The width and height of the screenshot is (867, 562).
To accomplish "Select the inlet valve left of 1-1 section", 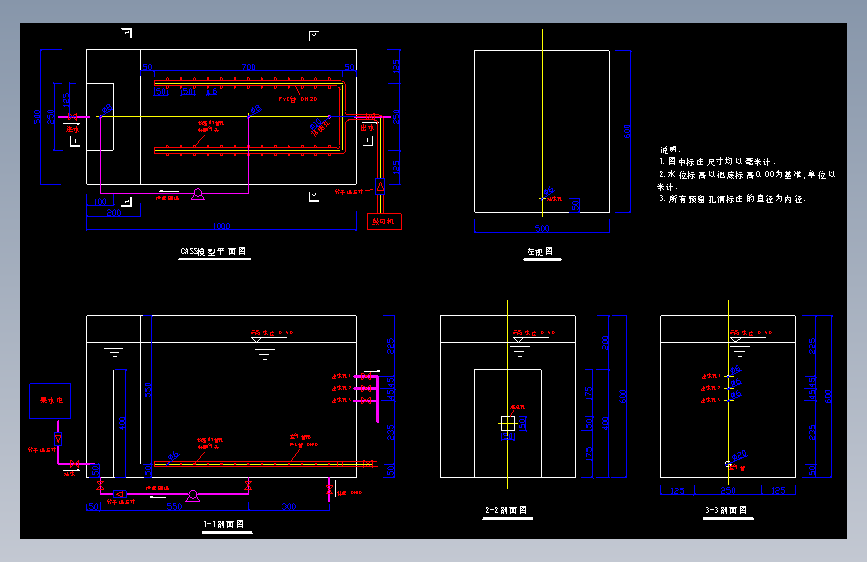I will click(75, 464).
